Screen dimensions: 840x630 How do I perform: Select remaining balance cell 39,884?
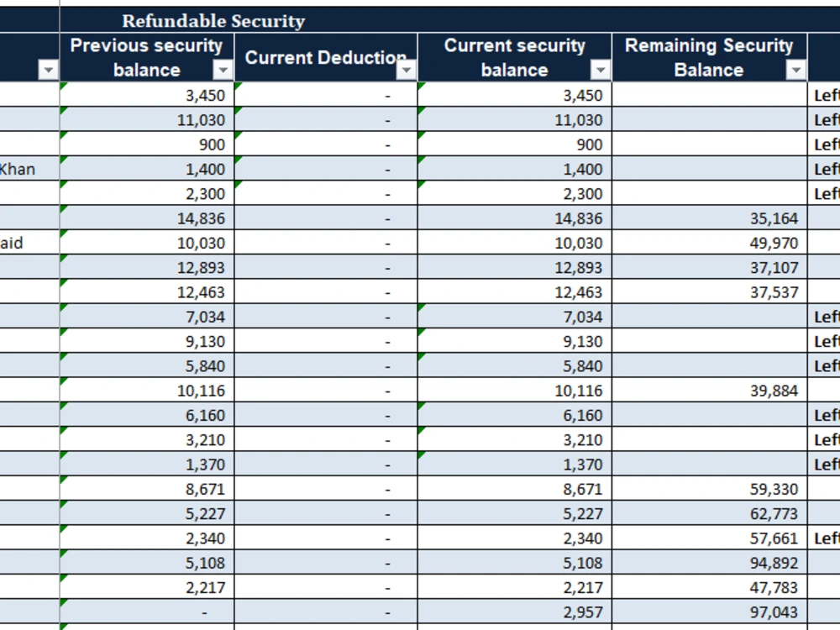[x=709, y=391]
